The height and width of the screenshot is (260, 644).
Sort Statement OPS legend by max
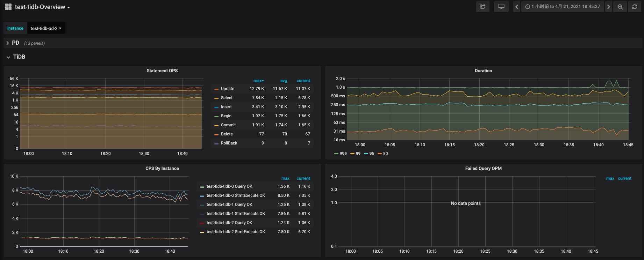coord(258,81)
